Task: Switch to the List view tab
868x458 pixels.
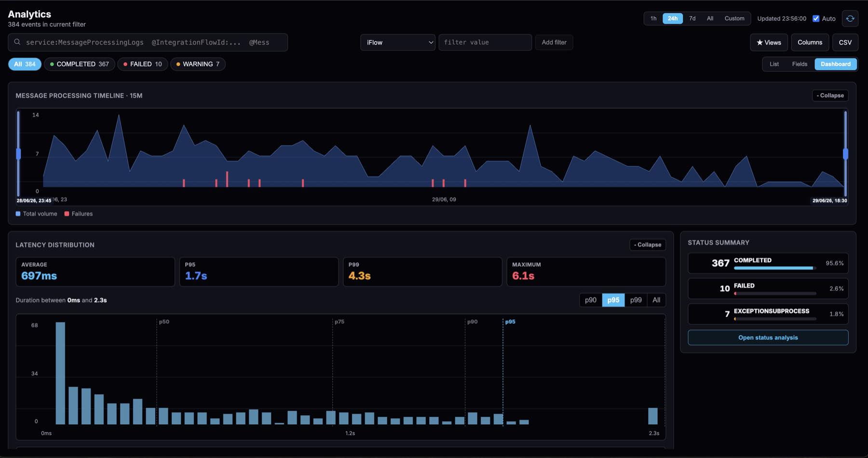Action: coord(774,64)
